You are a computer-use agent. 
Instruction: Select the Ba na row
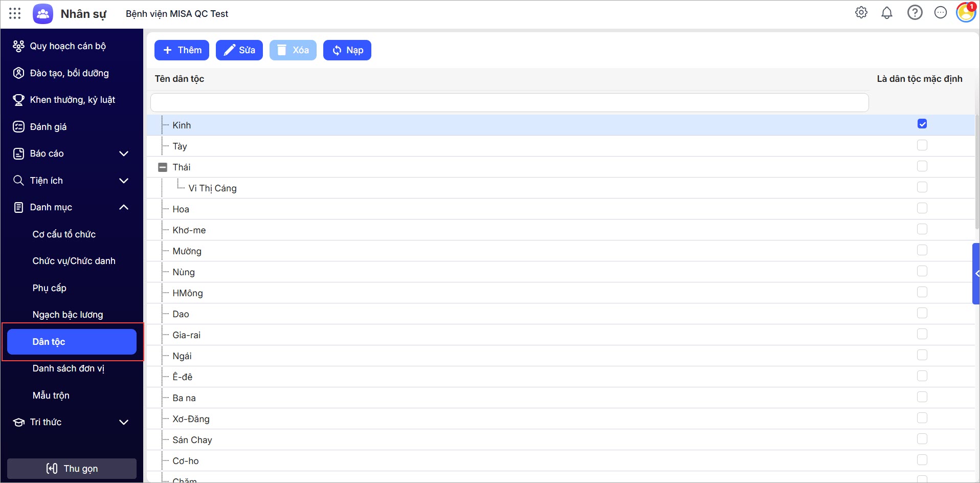(561, 398)
